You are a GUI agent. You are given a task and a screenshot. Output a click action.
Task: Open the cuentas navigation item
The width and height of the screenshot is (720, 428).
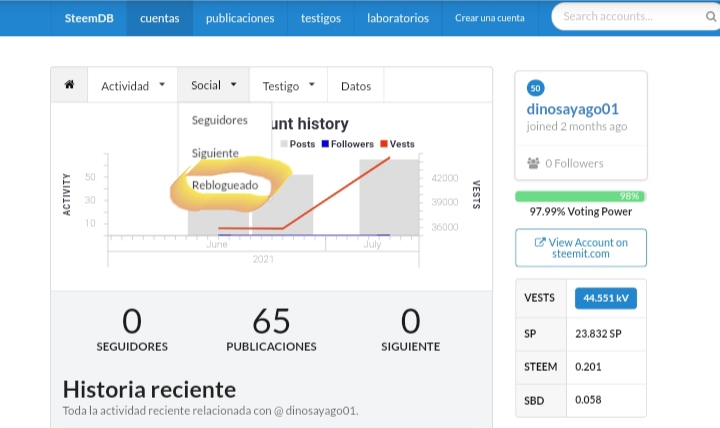160,18
